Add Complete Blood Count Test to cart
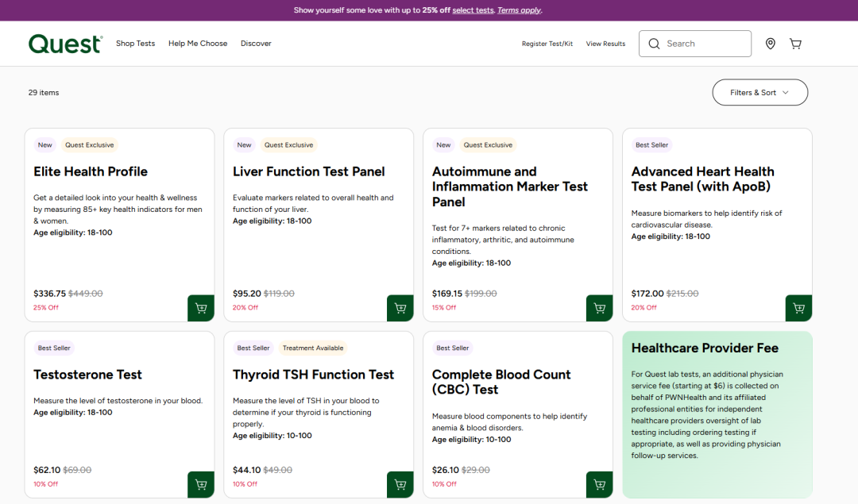Image resolution: width=858 pixels, height=504 pixels. coord(600,484)
